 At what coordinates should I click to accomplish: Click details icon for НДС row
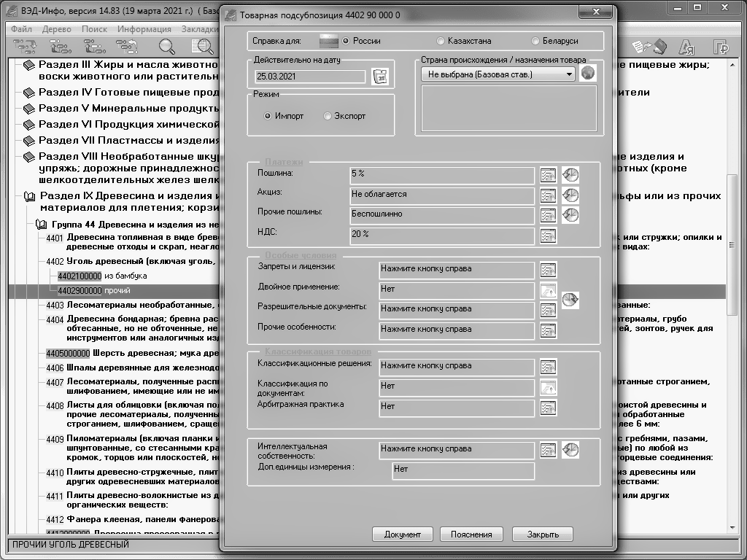(x=548, y=236)
